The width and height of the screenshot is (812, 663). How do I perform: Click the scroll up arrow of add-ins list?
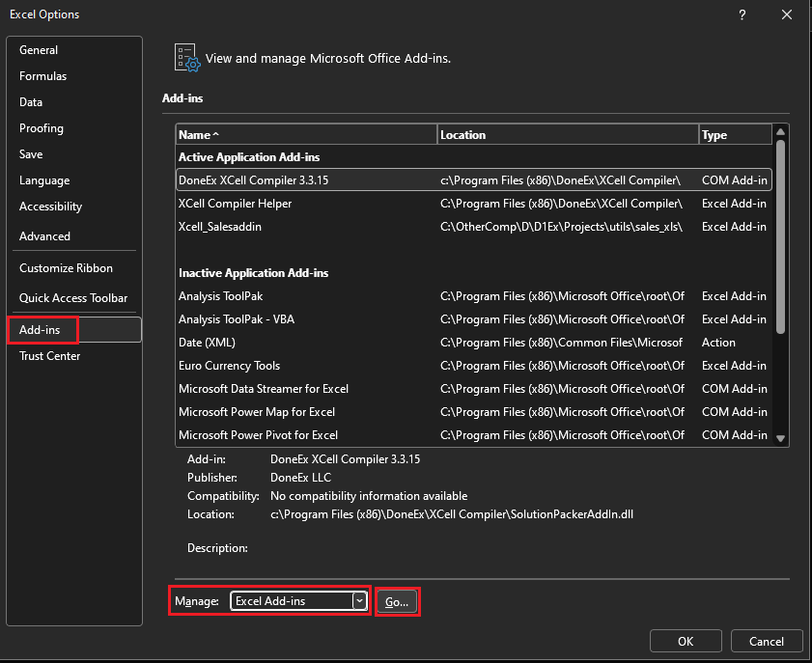pos(780,132)
